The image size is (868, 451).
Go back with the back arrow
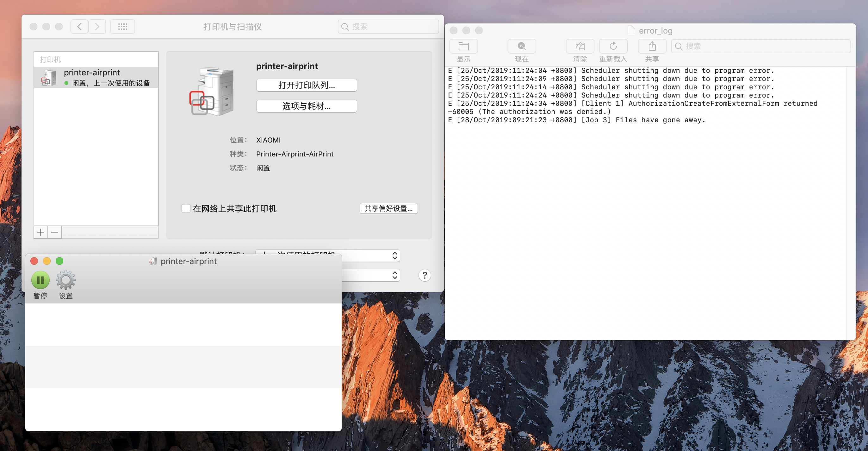tap(79, 27)
